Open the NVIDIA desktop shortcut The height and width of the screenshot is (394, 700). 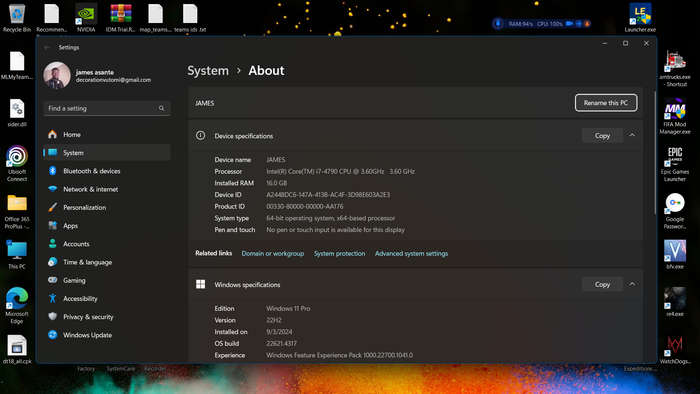pyautogui.click(x=86, y=18)
